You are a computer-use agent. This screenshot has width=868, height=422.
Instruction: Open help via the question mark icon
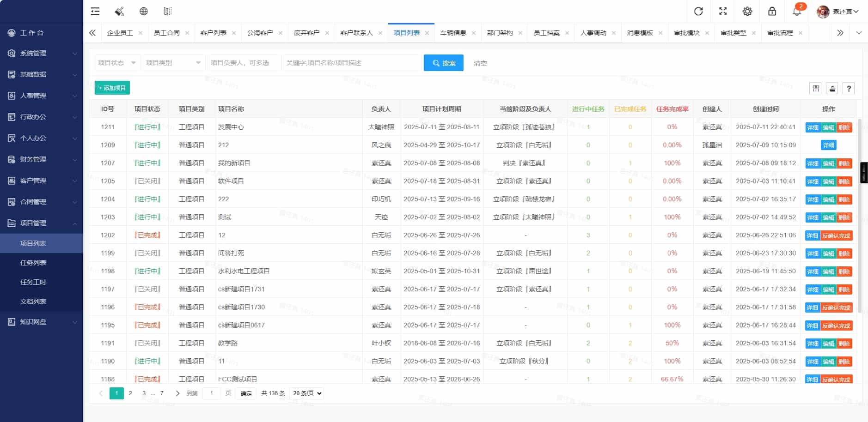click(849, 88)
